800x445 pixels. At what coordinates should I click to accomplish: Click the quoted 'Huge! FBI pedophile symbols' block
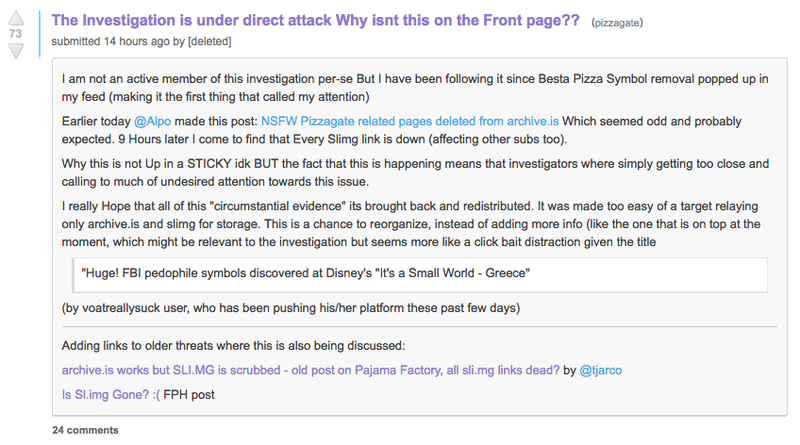420,275
